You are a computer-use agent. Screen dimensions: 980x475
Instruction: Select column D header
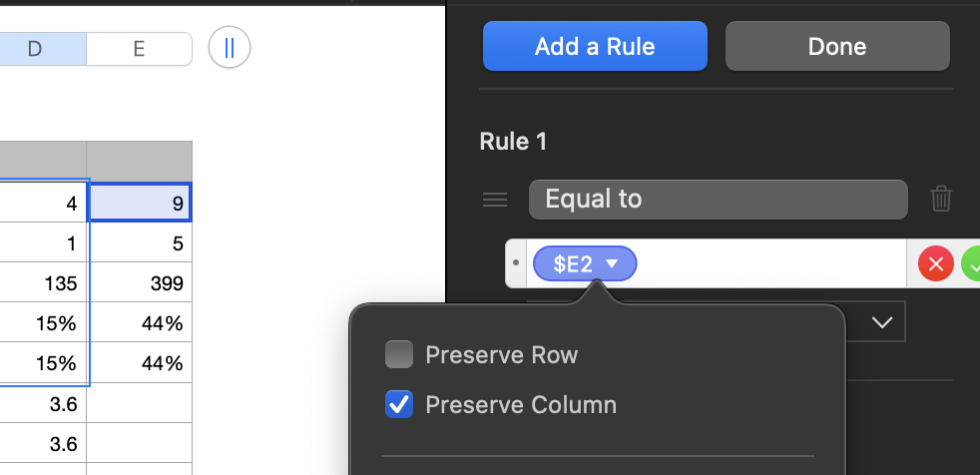[x=35, y=49]
